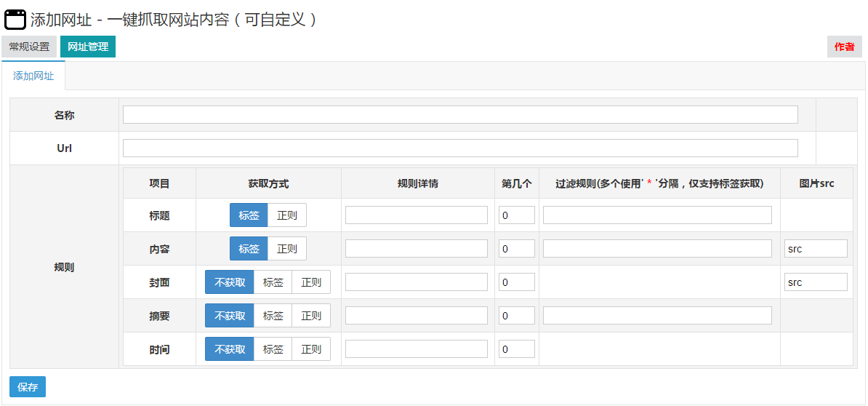Set 时间 fetch method to 正则
The image size is (868, 406).
pyautogui.click(x=311, y=349)
